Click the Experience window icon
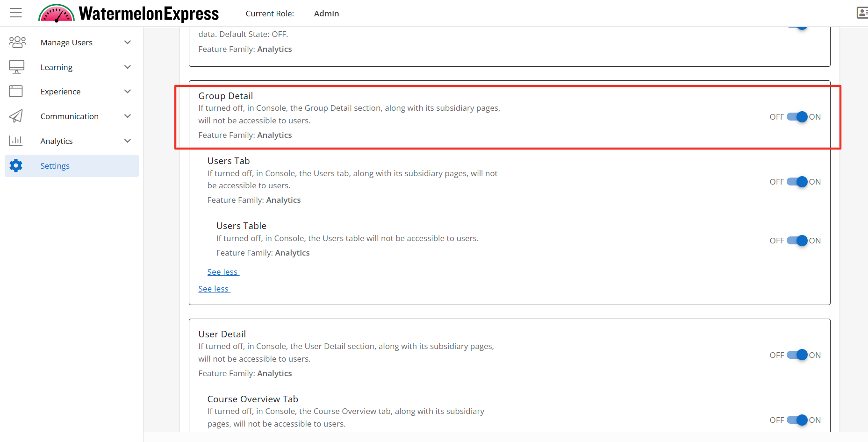The image size is (868, 442). pos(16,91)
